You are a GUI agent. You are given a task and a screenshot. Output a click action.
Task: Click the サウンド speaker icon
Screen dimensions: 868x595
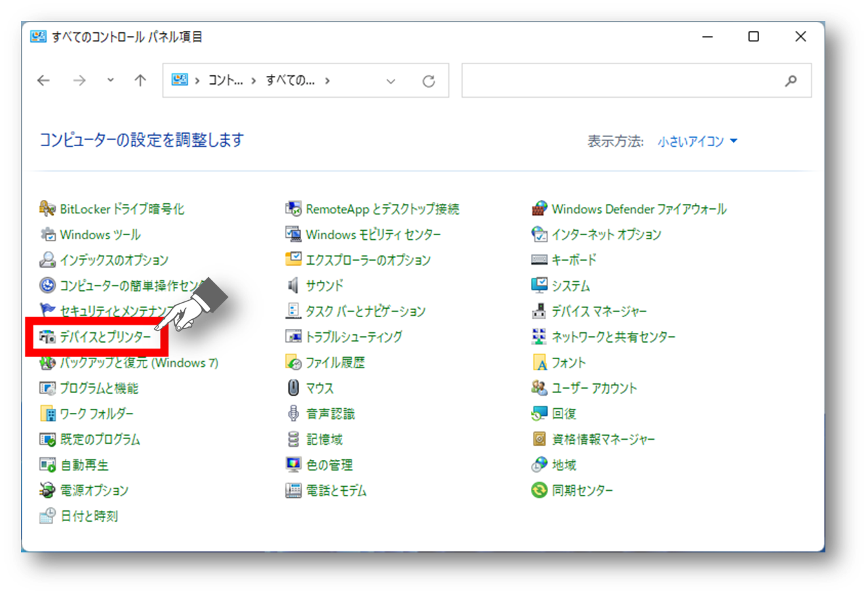pos(293,286)
